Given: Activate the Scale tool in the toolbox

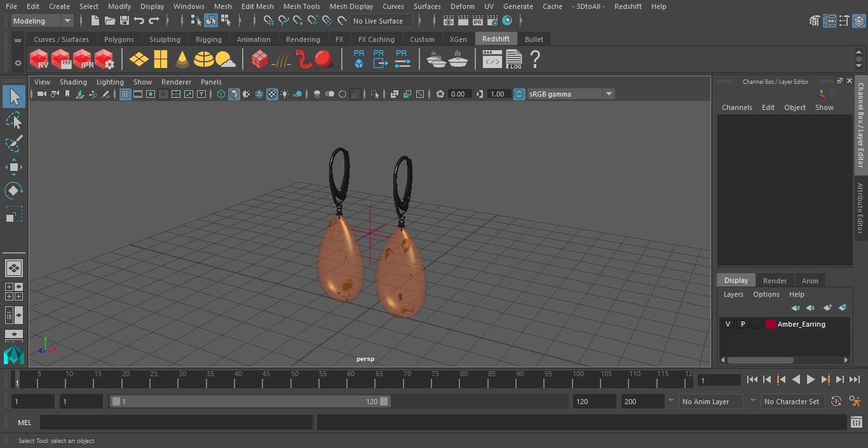Looking at the screenshot, I should pyautogui.click(x=13, y=214).
